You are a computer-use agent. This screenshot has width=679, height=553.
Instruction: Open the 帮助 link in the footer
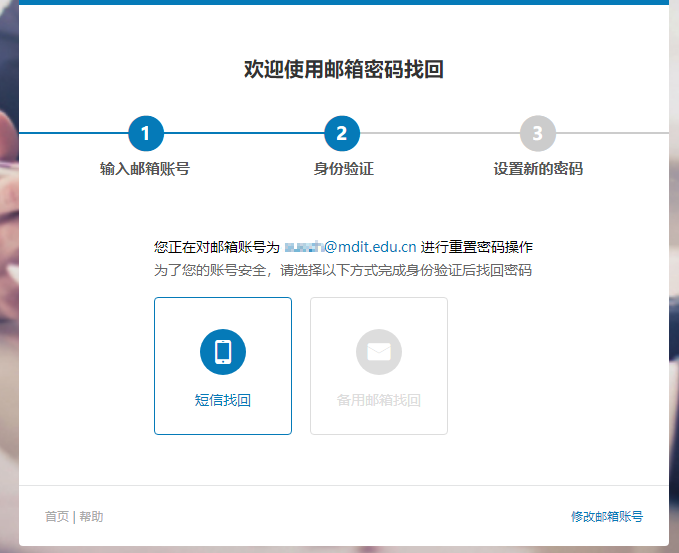91,517
